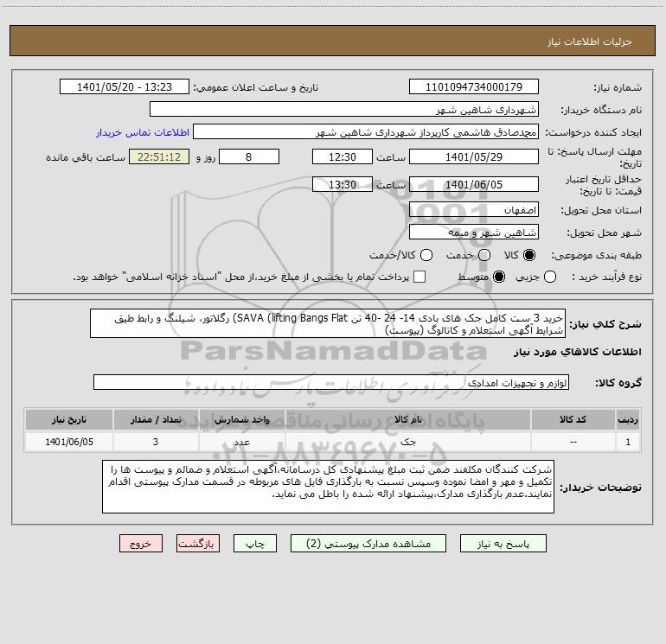This screenshot has width=666, height=644.
Task: Select the متوسط purchase type radio
Action: [x=499, y=277]
